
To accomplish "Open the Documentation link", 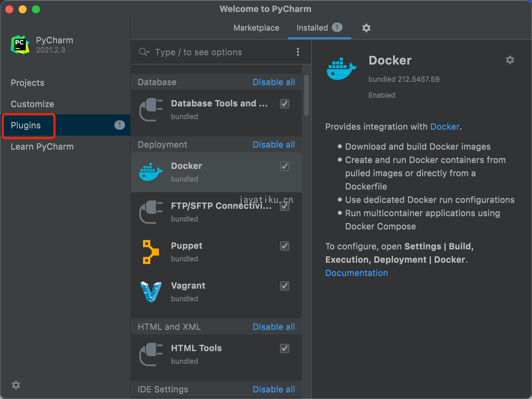I will coord(356,273).
